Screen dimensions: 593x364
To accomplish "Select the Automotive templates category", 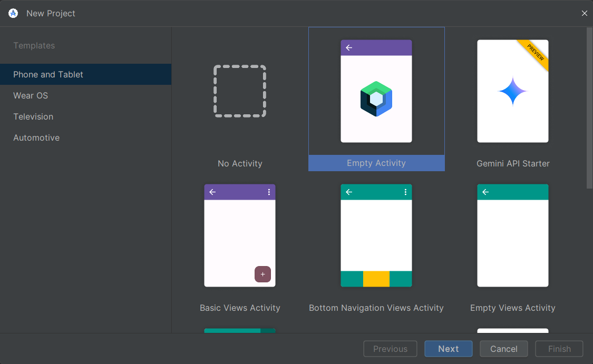I will 36,137.
